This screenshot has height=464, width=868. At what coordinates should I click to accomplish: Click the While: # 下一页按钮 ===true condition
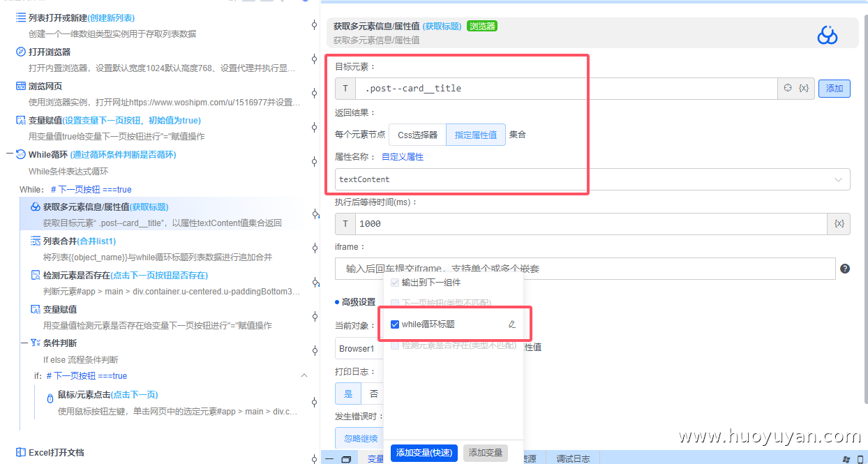click(x=75, y=189)
